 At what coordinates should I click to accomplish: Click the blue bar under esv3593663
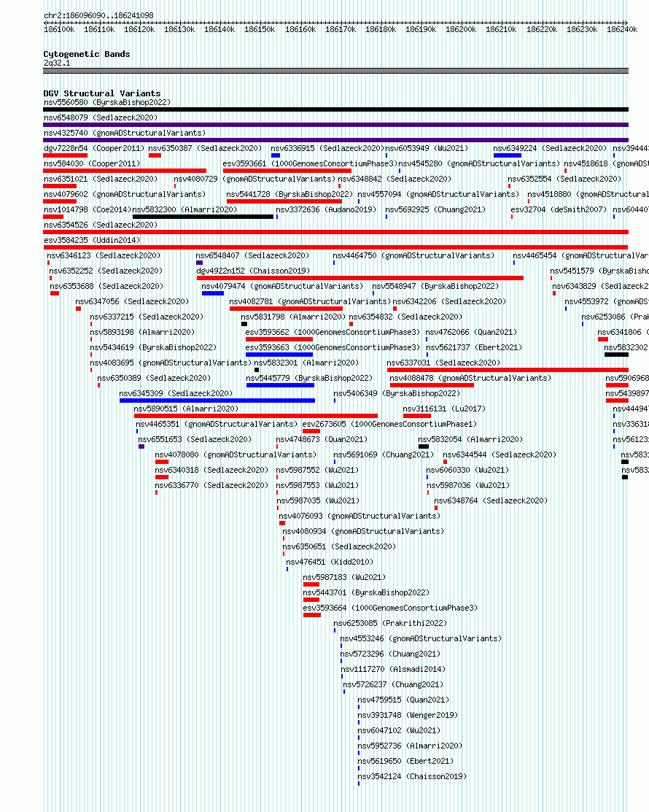tap(279, 355)
